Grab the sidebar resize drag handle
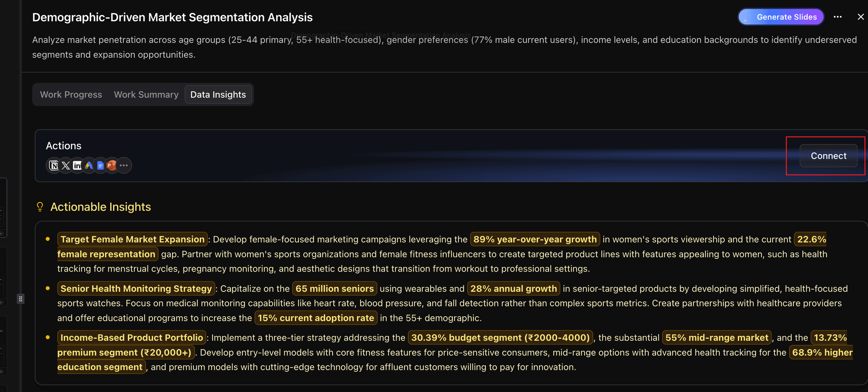 [x=21, y=299]
